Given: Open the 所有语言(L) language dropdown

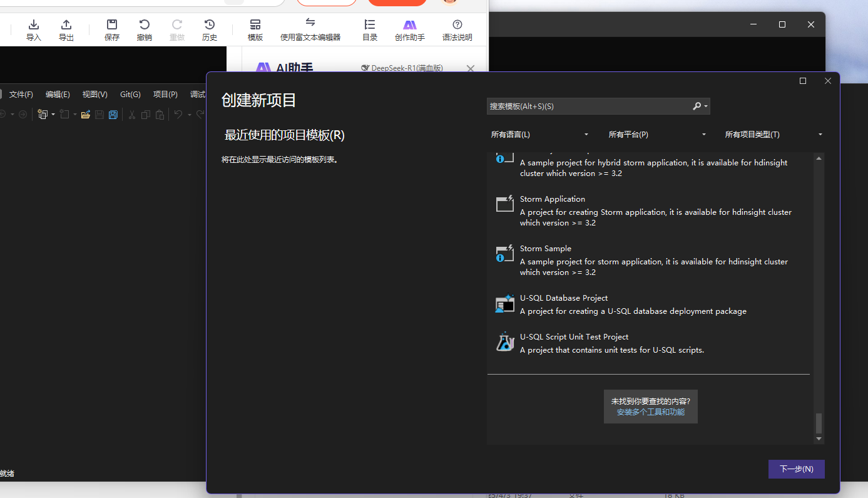Looking at the screenshot, I should [539, 134].
